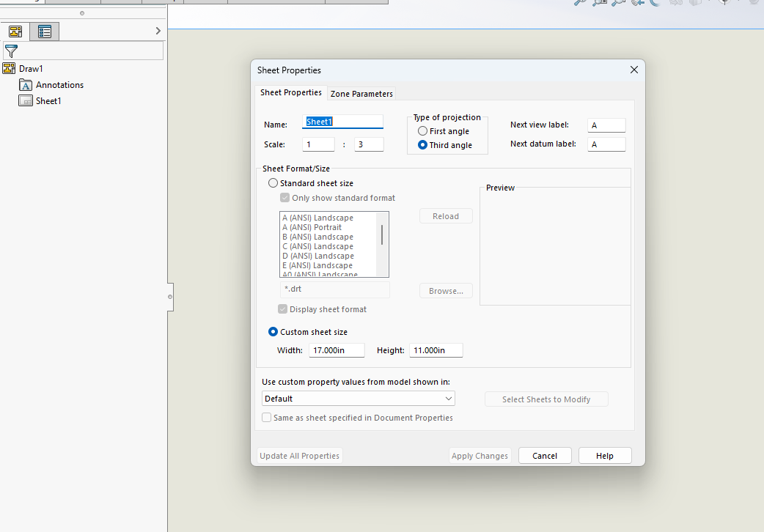Collapse the left panel using the side handle

point(170,297)
